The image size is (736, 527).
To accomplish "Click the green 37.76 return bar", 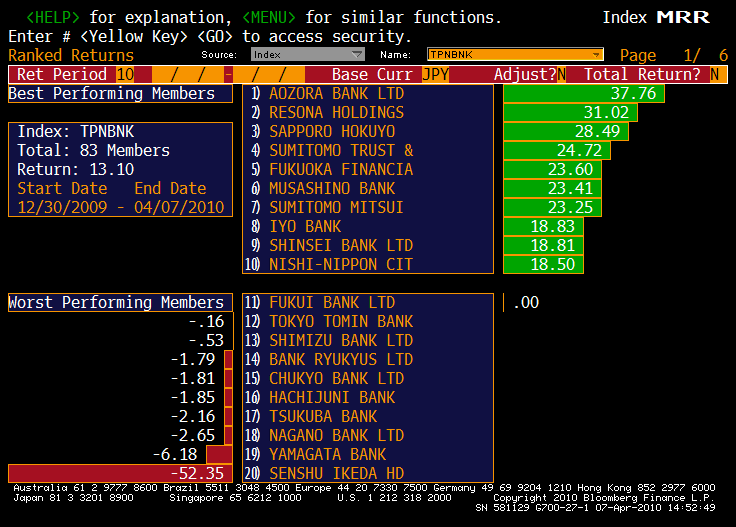I will pos(584,93).
